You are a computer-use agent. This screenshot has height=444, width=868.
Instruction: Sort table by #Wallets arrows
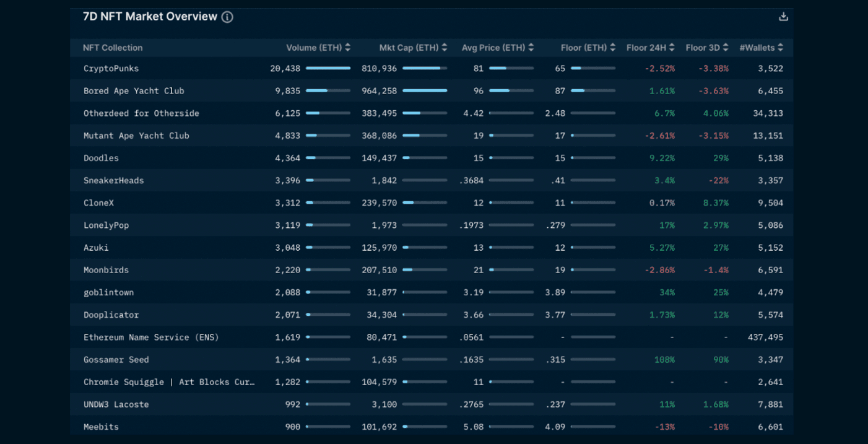[781, 48]
